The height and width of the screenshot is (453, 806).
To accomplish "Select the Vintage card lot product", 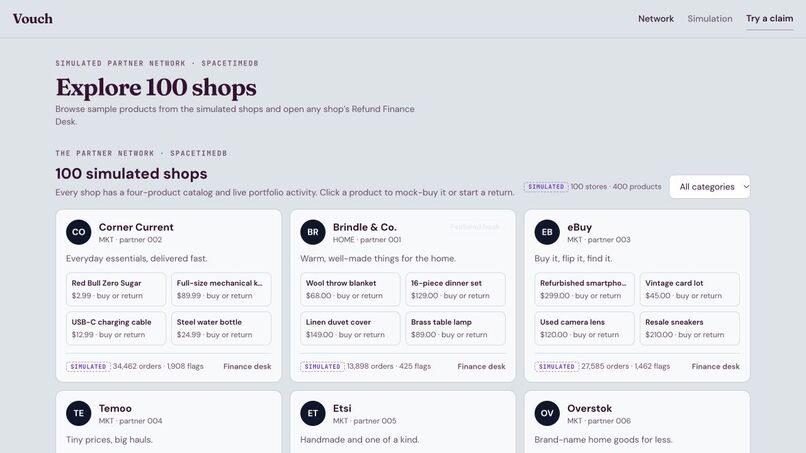I will tap(689, 289).
